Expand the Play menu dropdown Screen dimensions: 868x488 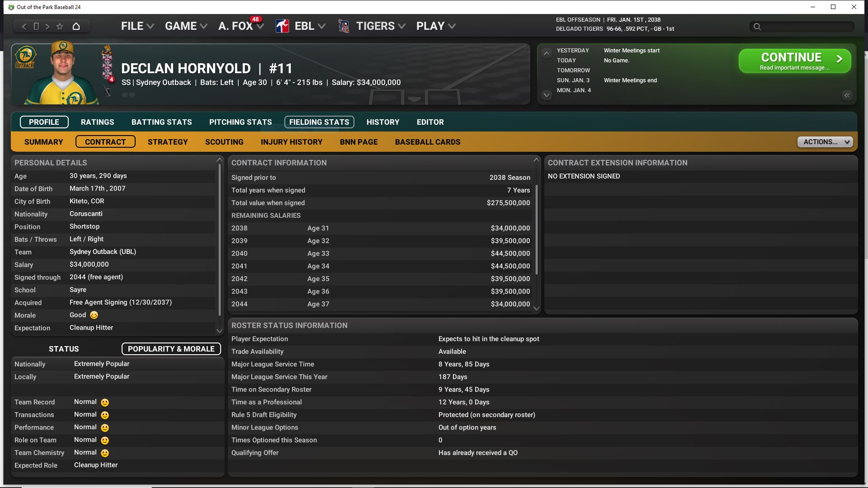(435, 26)
